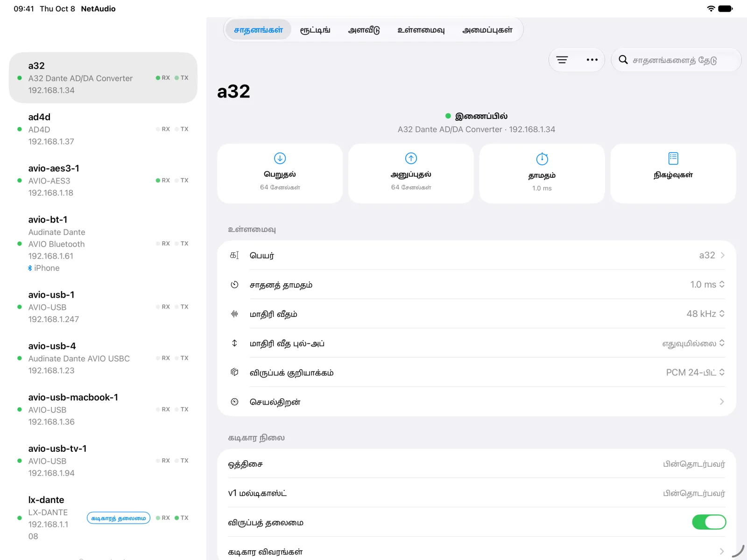Switch to the சாதனங்கள் tab
This screenshot has height=560, width=747.
pos(258,30)
